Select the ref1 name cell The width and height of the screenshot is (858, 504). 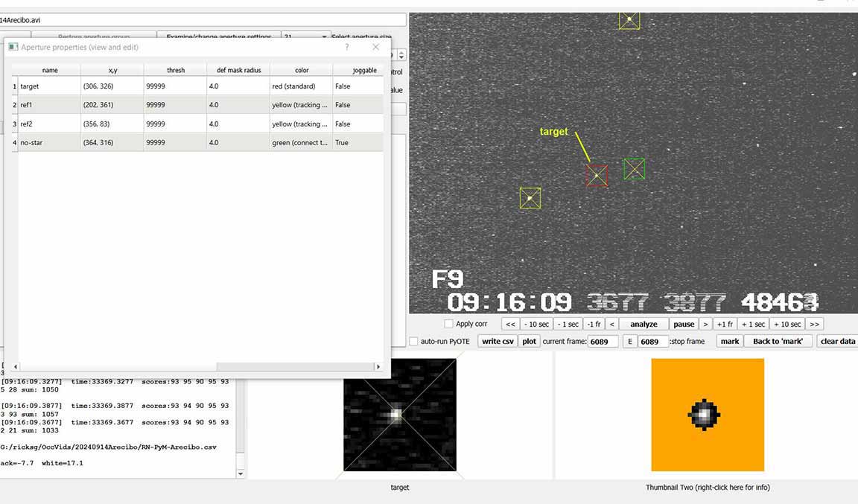50,104
